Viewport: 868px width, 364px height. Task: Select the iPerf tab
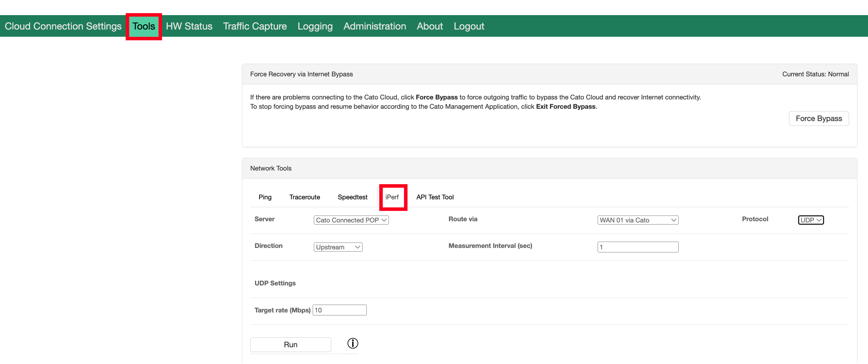(392, 197)
